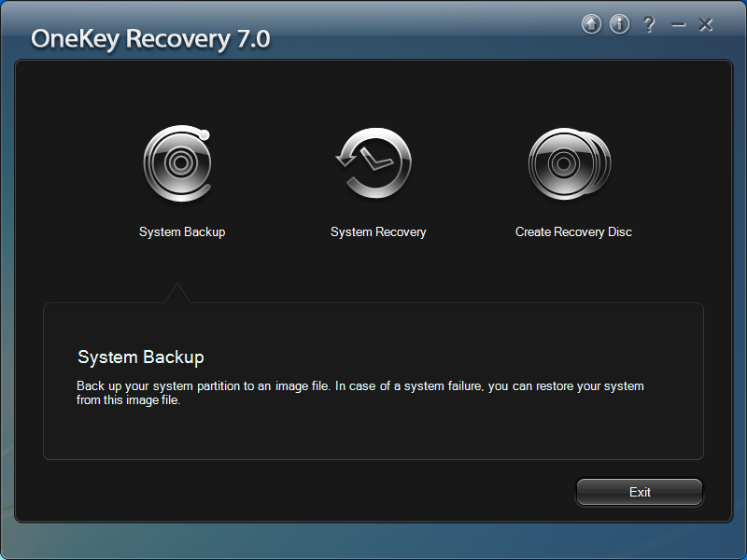
Task: Close the OneKey Recovery window
Action: pyautogui.click(x=706, y=25)
